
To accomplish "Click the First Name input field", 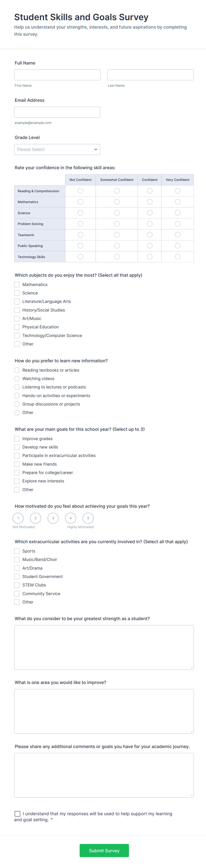I will point(57,74).
